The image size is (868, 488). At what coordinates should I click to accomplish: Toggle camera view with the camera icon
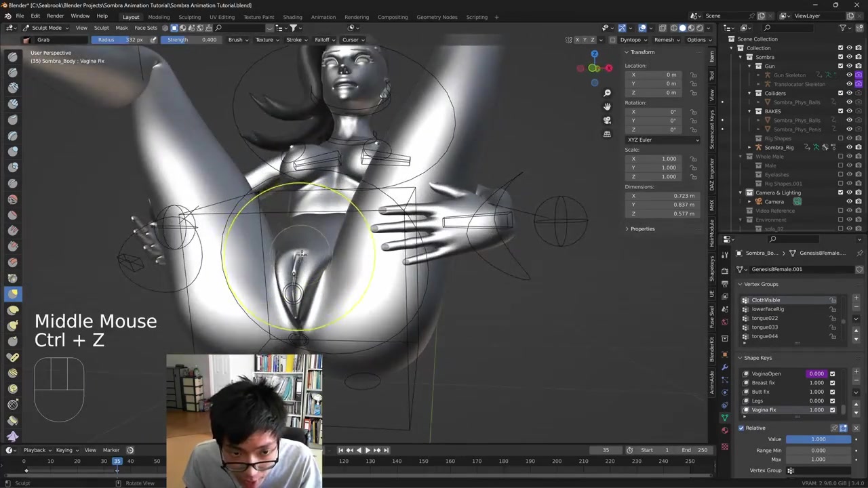coord(607,120)
